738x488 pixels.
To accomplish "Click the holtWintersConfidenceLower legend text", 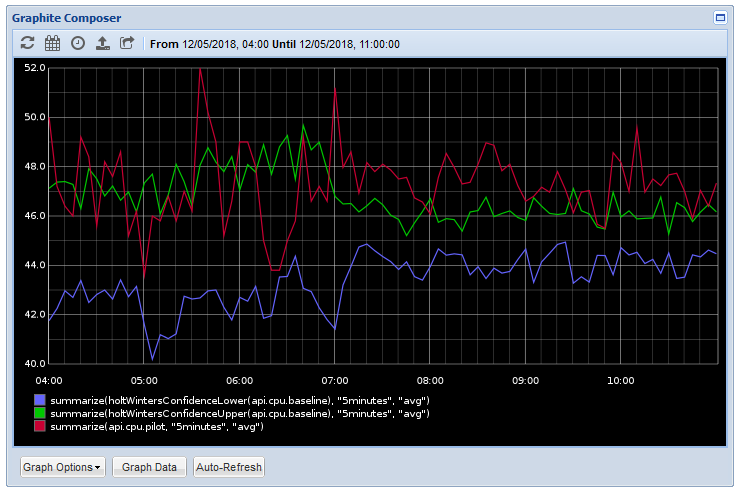I will (240, 401).
